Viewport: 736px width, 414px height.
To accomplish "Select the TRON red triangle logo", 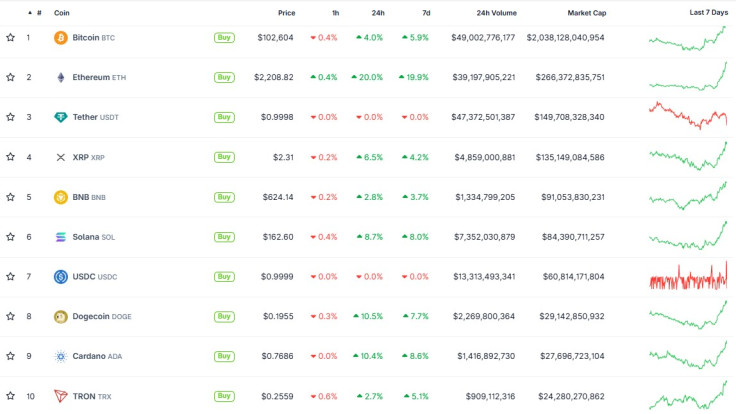I will coord(61,396).
